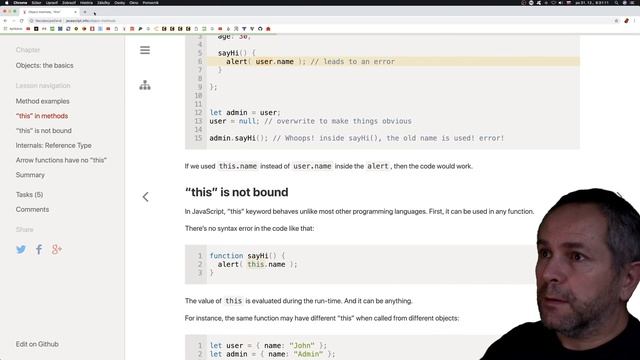Jump to Summary section
Image resolution: width=640 pixels, height=360 pixels.
[30, 175]
